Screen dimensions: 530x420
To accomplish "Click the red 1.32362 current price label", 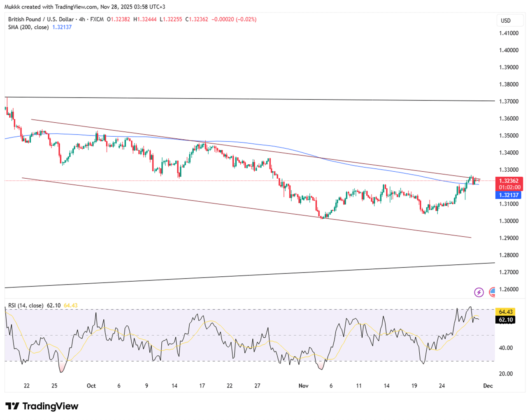I will coord(508,181).
